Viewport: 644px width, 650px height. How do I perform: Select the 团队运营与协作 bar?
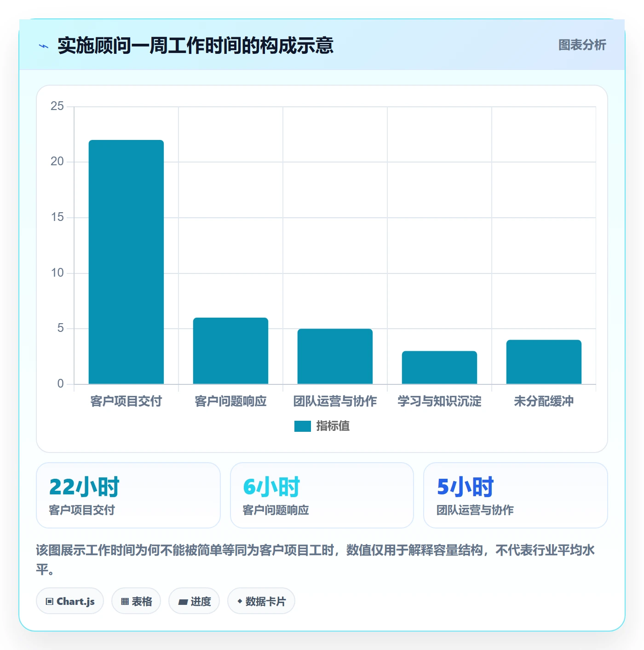click(x=335, y=356)
